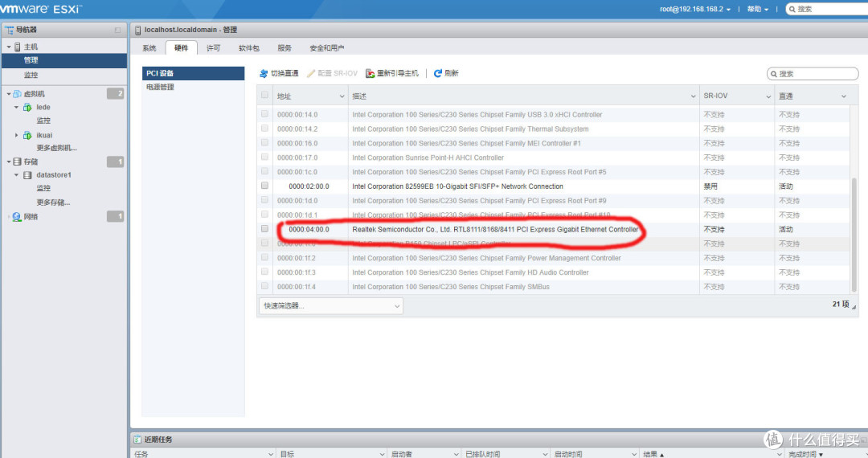Click the networking count badge
Viewport: 868px width, 458px height.
115,216
